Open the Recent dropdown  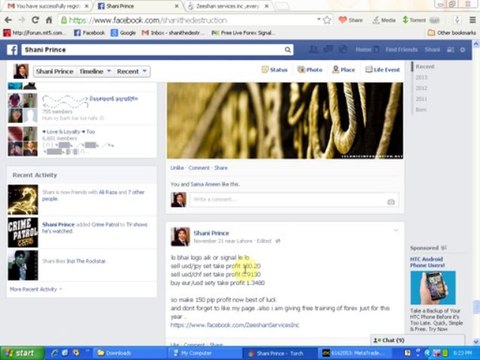pyautogui.click(x=131, y=71)
